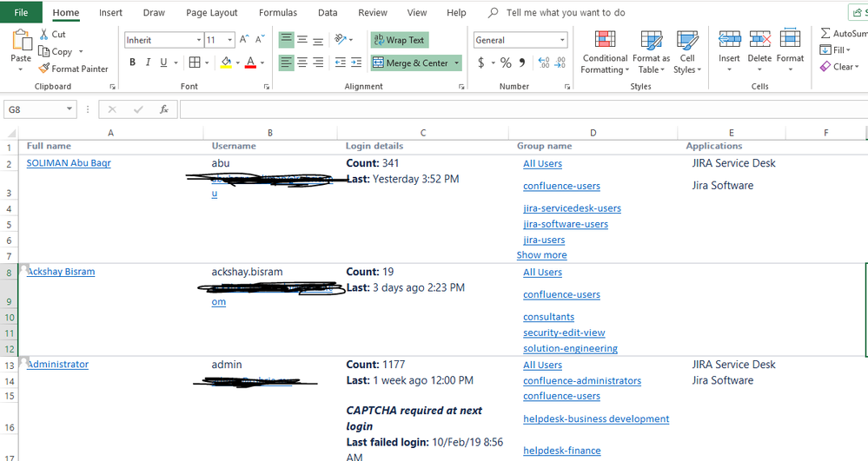Apply accounting dollar number format

(x=481, y=63)
